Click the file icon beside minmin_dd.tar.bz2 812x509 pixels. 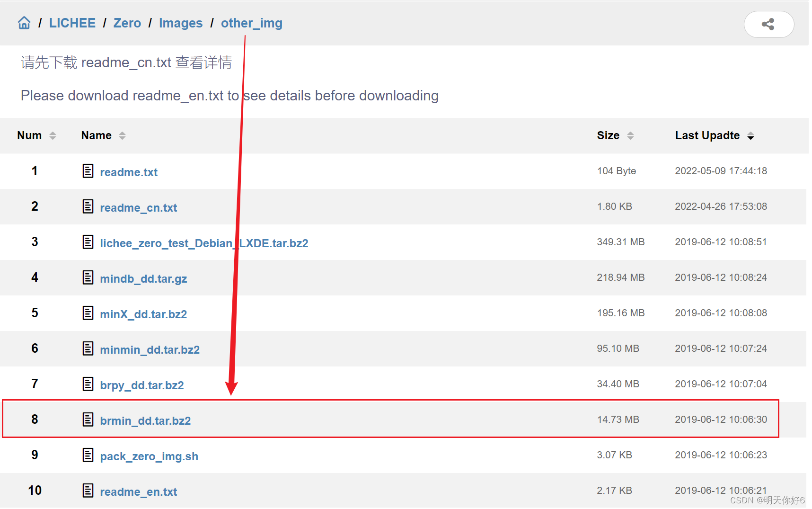click(88, 348)
